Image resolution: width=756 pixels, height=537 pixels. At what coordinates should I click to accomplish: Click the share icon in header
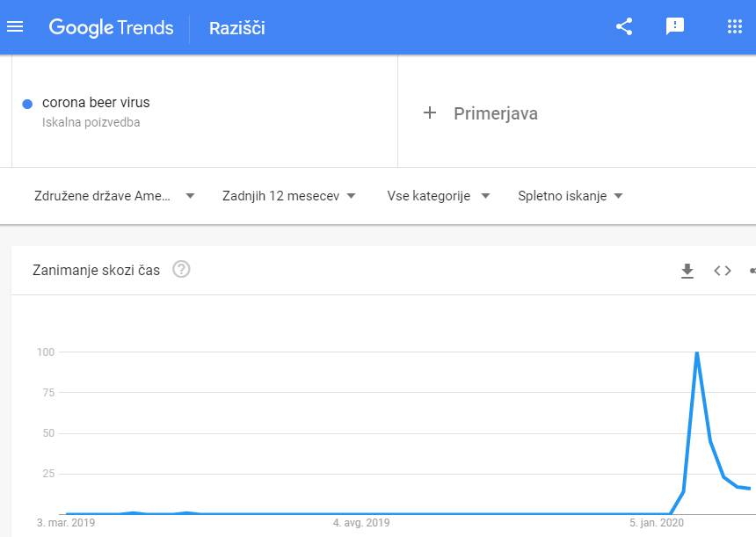tap(624, 27)
